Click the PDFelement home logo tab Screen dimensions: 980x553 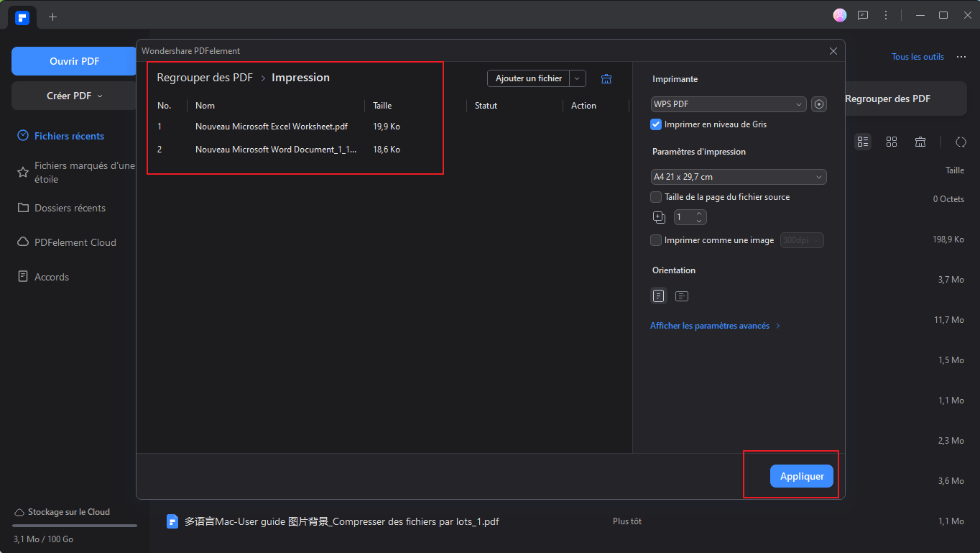pyautogui.click(x=22, y=17)
